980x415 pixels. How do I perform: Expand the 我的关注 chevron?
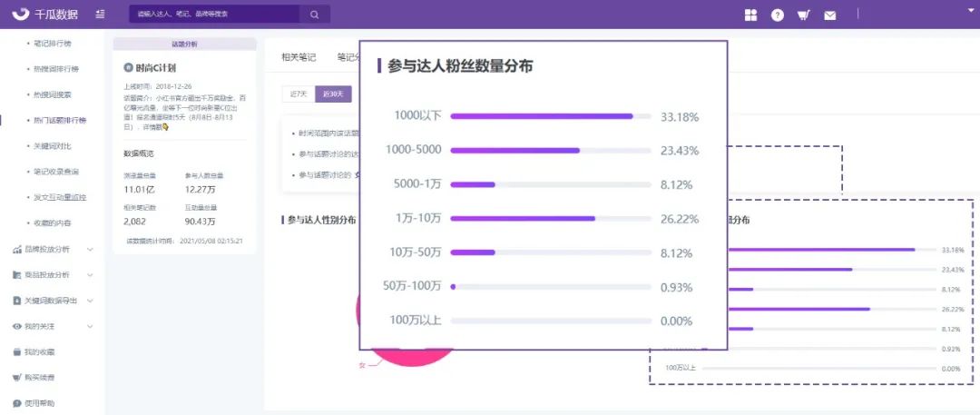click(90, 327)
